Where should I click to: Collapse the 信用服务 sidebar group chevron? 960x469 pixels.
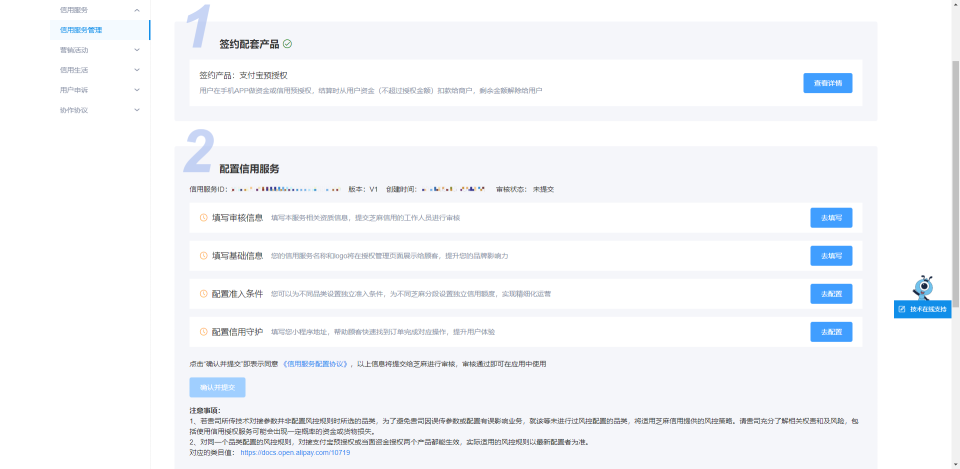pyautogui.click(x=137, y=10)
